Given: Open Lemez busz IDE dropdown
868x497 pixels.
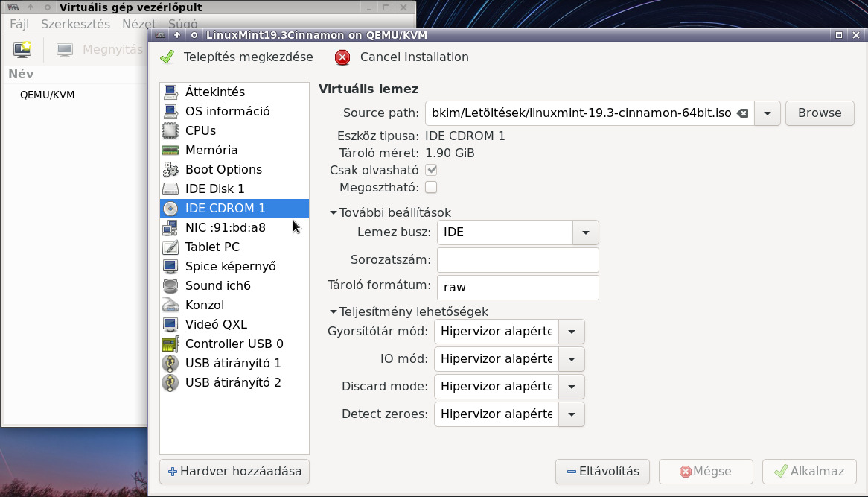Looking at the screenshot, I should click(586, 232).
